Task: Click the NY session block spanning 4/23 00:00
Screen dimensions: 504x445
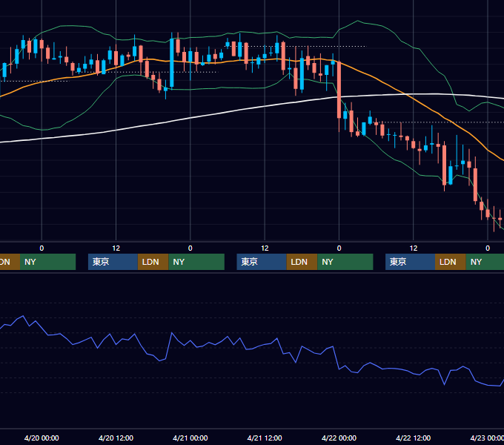Action: click(x=485, y=262)
